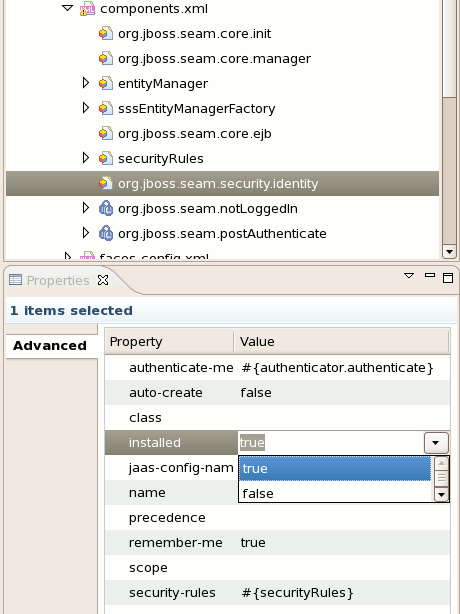This screenshot has width=460, height=614.
Task: Switch to the Advanced tab
Action: click(50, 346)
